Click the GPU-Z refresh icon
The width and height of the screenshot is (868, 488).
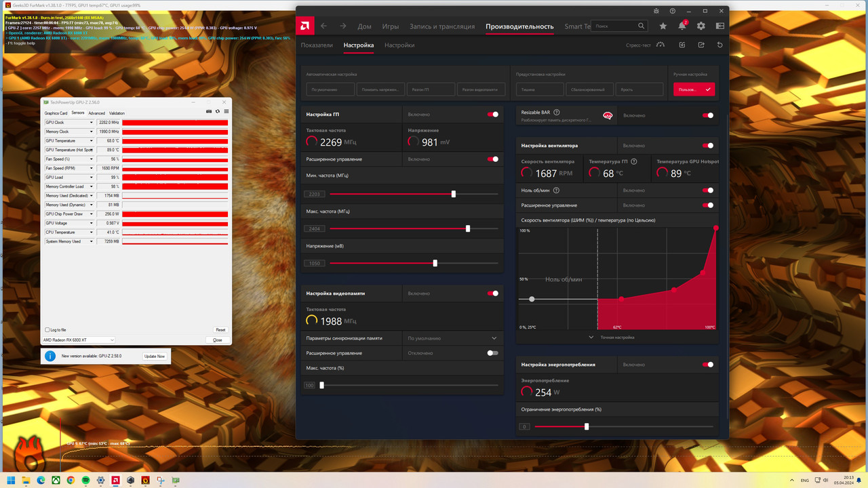[x=218, y=111]
